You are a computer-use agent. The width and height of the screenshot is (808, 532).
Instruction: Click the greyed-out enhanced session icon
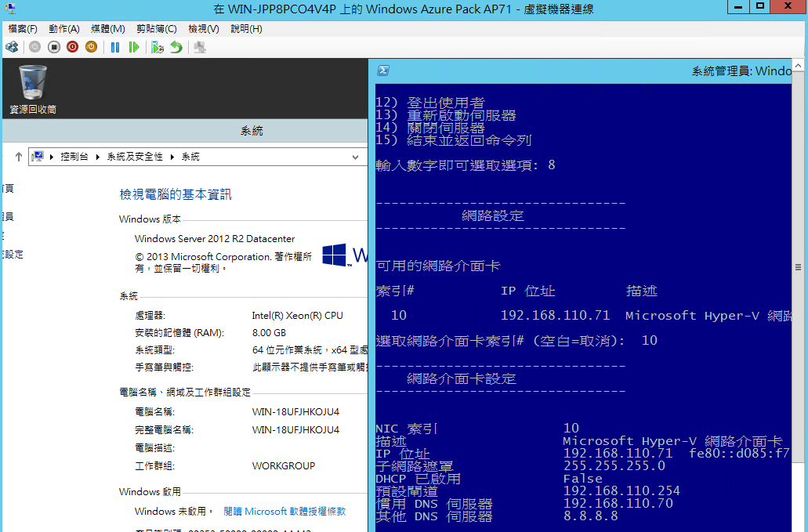click(200, 47)
